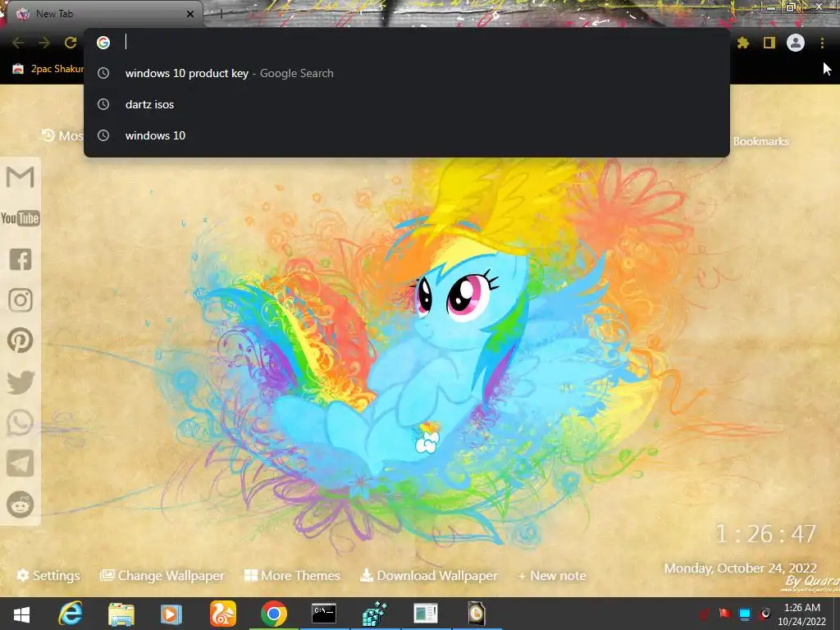Image resolution: width=840 pixels, height=630 pixels.
Task: Close the New Tab tab
Action: pos(190,15)
